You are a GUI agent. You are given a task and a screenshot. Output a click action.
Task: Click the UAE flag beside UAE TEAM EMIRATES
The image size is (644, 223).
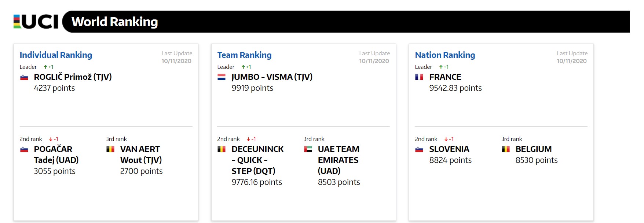click(308, 149)
